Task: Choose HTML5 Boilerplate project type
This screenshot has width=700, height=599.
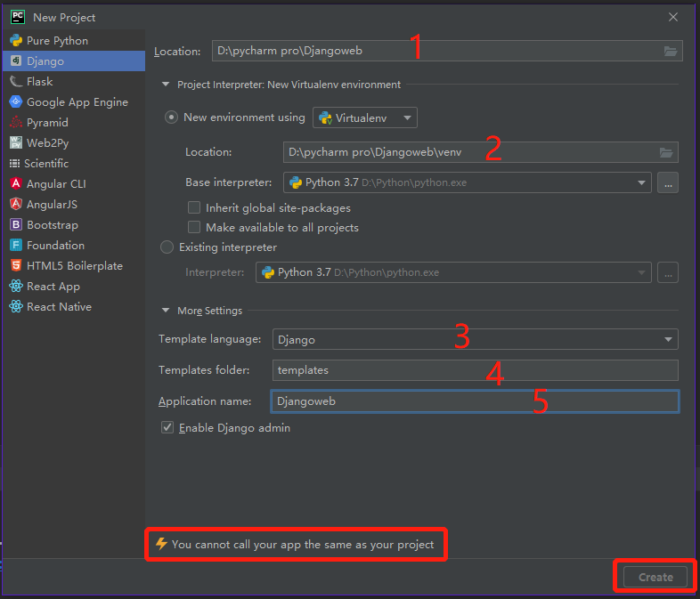Action: point(74,266)
